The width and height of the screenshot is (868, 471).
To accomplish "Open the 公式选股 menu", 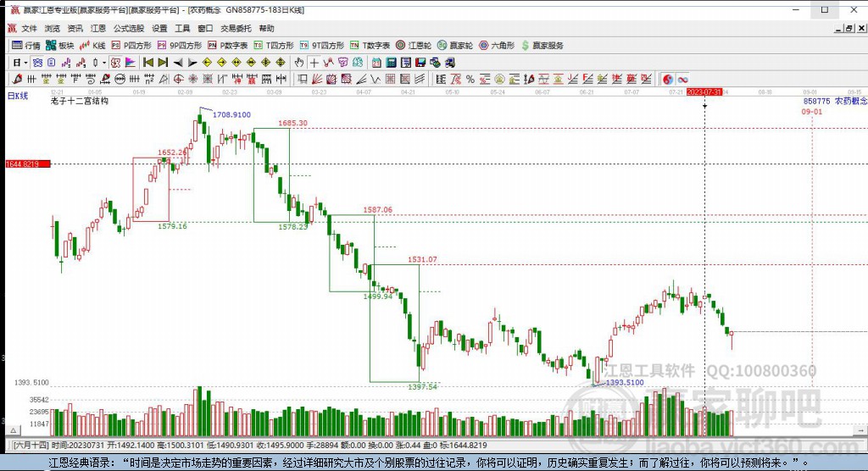I will [x=129, y=28].
